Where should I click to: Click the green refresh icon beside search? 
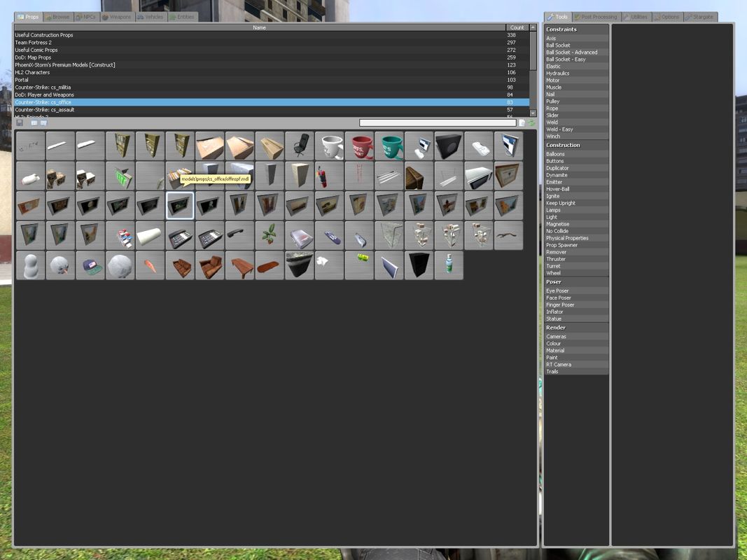531,123
